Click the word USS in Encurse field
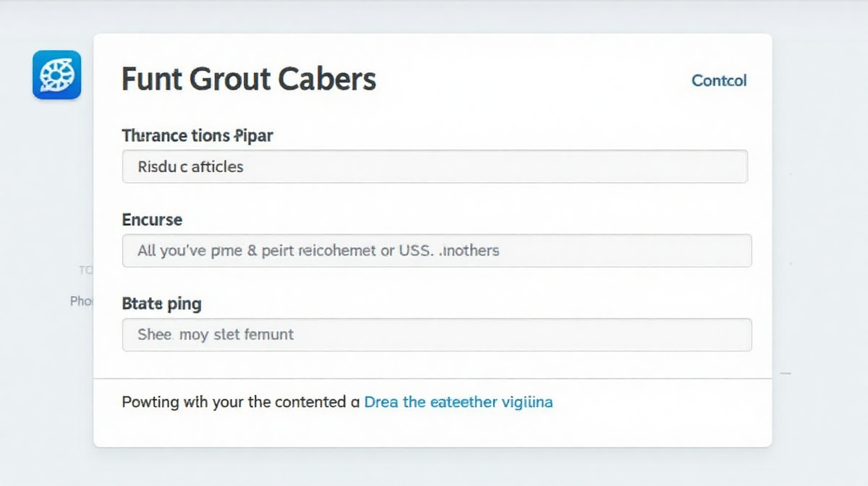Image resolution: width=868 pixels, height=486 pixels. point(415,251)
